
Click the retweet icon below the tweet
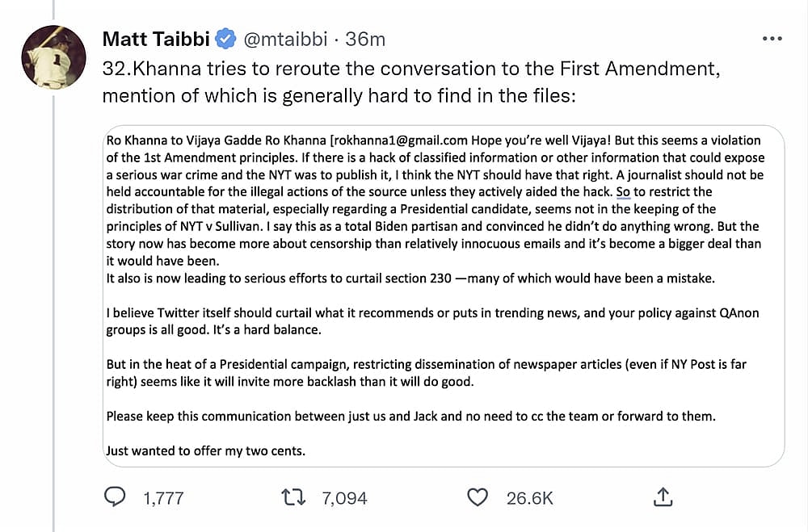coord(293,496)
